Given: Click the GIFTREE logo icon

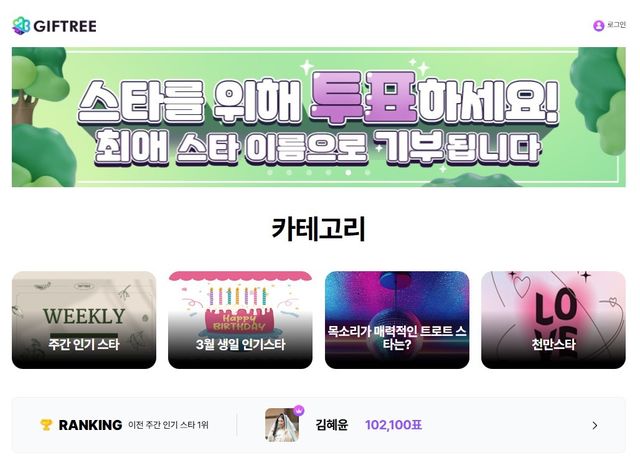Looking at the screenshot, I should click(x=21, y=26).
